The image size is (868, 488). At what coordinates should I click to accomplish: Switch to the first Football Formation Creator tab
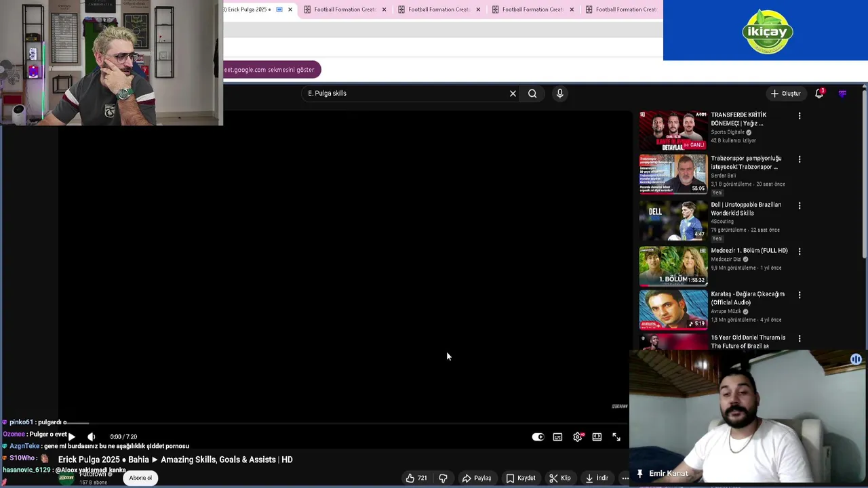(344, 9)
